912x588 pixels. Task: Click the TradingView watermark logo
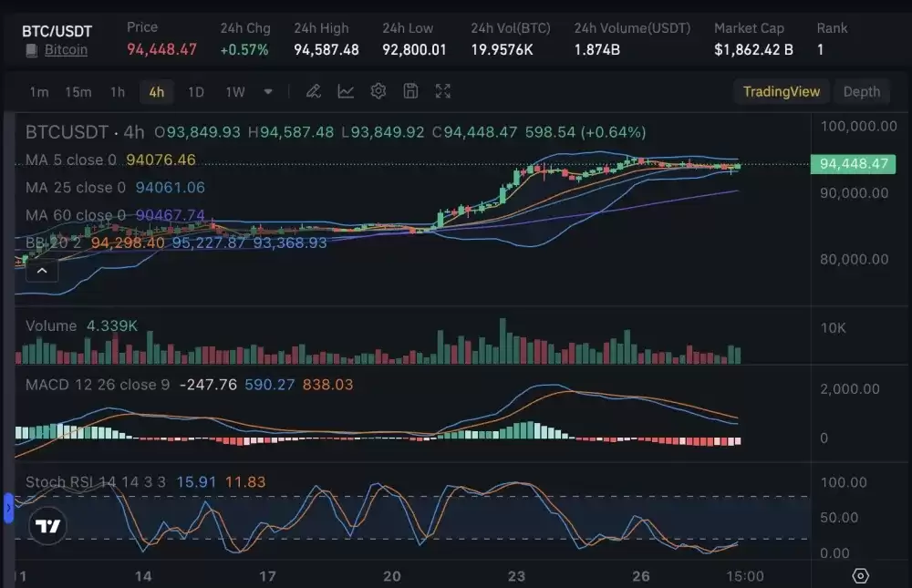coord(46,526)
